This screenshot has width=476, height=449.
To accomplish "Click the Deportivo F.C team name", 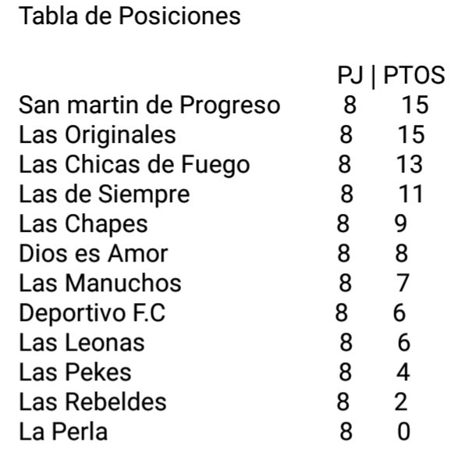I will [92, 312].
